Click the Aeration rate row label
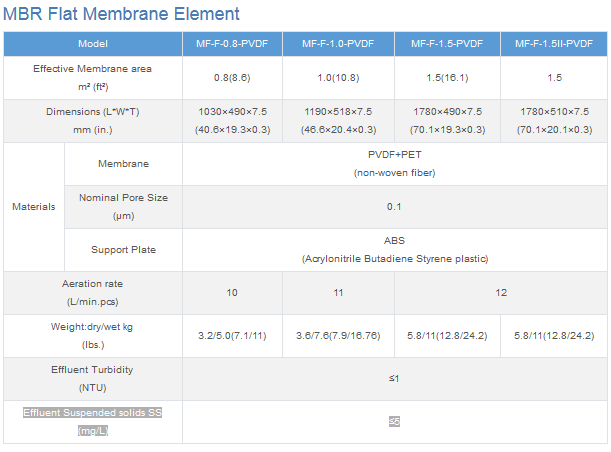611x452 pixels. click(93, 292)
